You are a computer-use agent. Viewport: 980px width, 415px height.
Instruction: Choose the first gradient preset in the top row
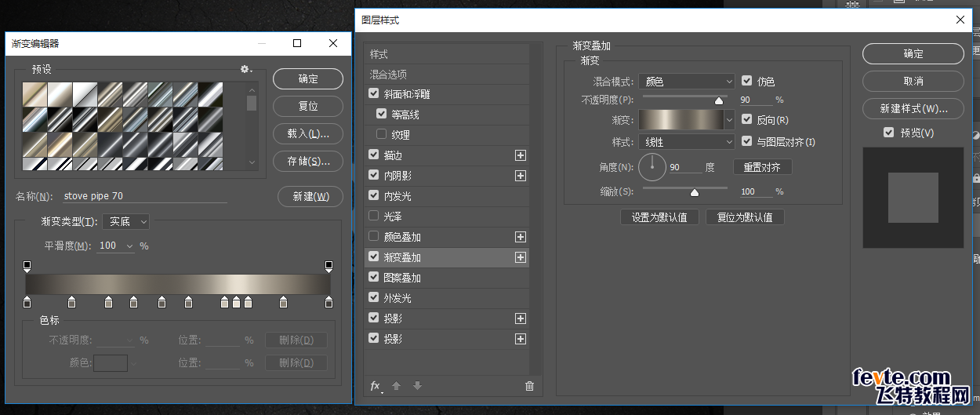point(34,95)
